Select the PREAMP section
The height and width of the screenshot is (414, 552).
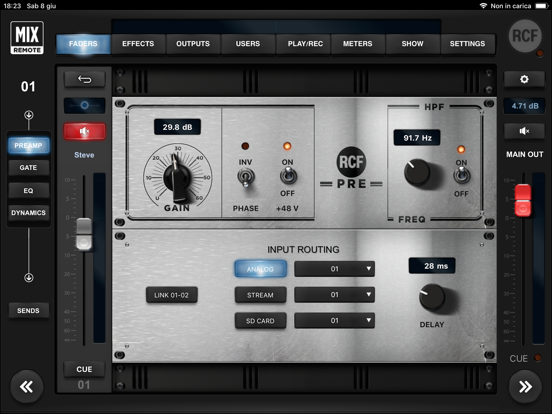tap(29, 145)
